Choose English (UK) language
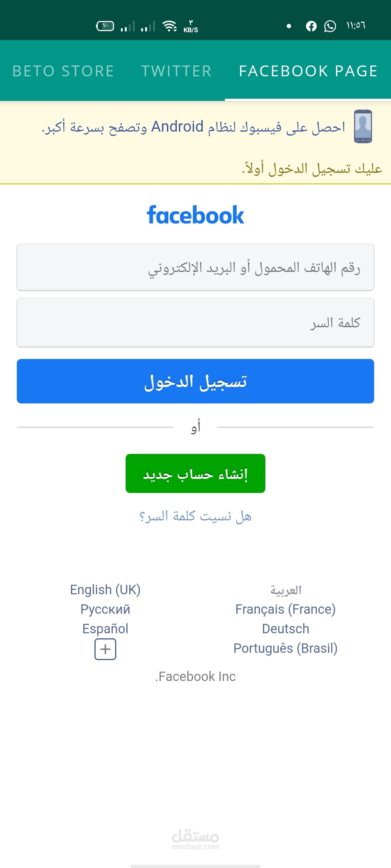 (105, 590)
